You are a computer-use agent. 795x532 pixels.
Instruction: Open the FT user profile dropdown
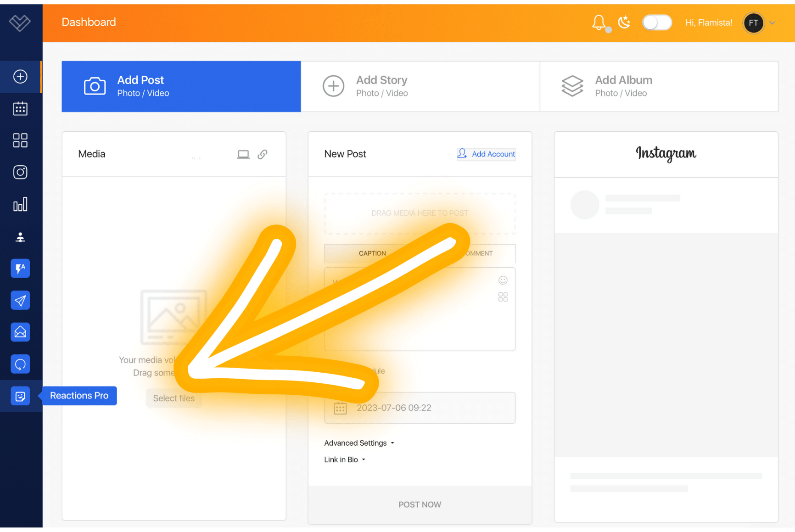pos(759,23)
